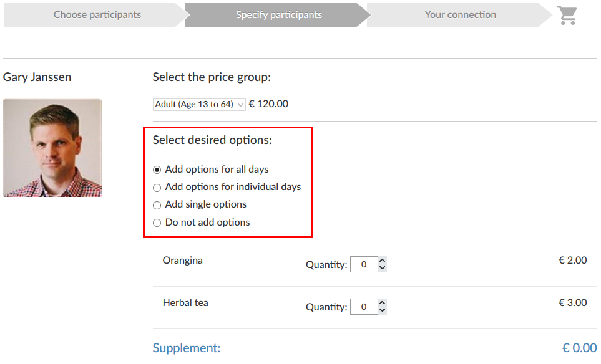
Task: Increase Herbal tea quantity with up arrow
Action: point(383,304)
